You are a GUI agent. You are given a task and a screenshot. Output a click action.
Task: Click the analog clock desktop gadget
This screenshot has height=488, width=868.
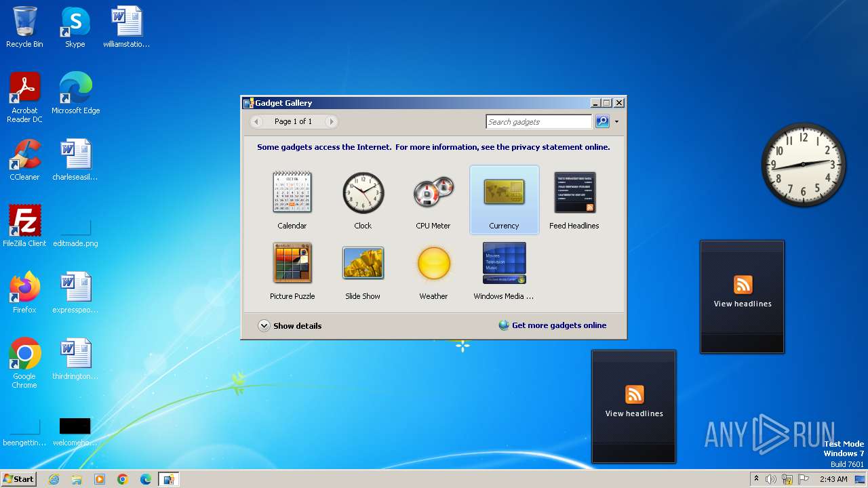point(804,164)
